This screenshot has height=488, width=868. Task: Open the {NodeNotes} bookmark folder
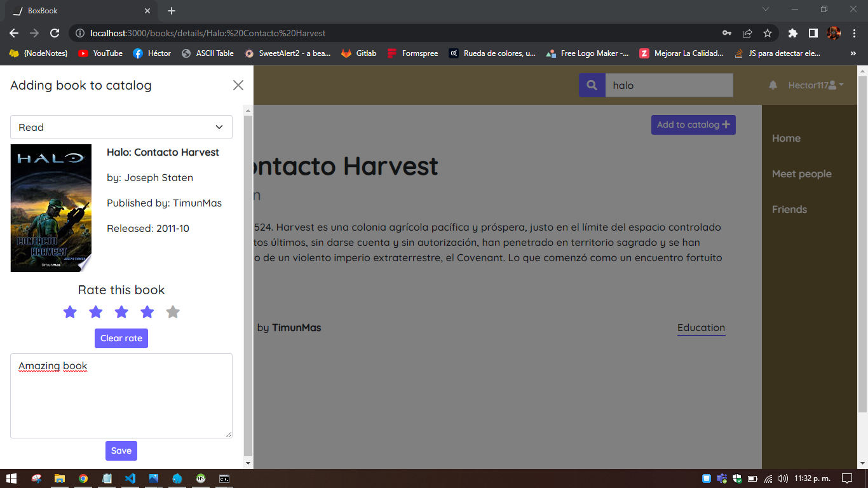[38, 53]
